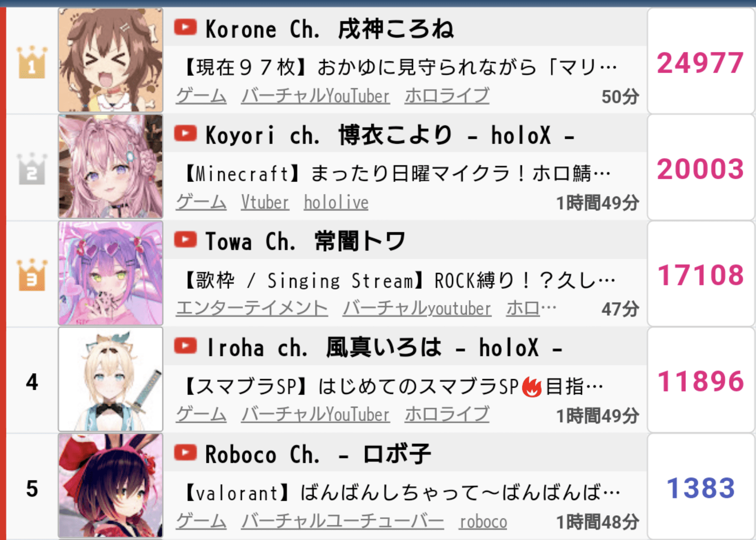Open the viewer count 24977 box
The image size is (756, 540).
[700, 61]
